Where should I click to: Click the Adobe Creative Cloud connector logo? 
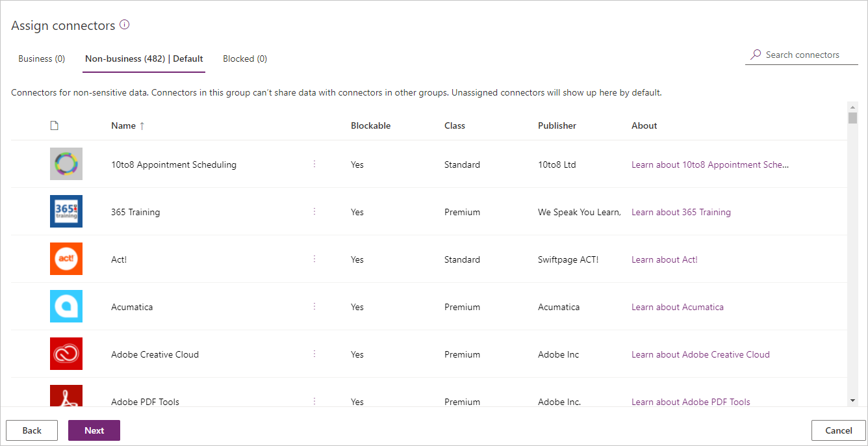66,354
